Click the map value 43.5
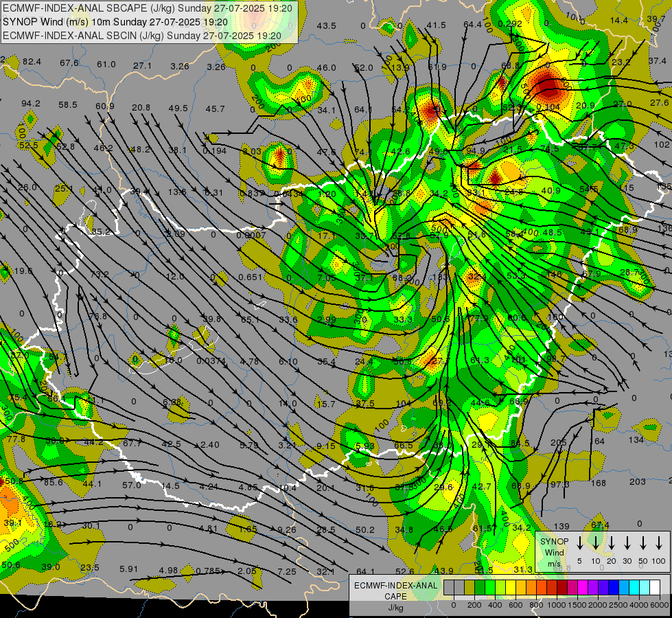Screen dimensions: 672x618 [327, 25]
